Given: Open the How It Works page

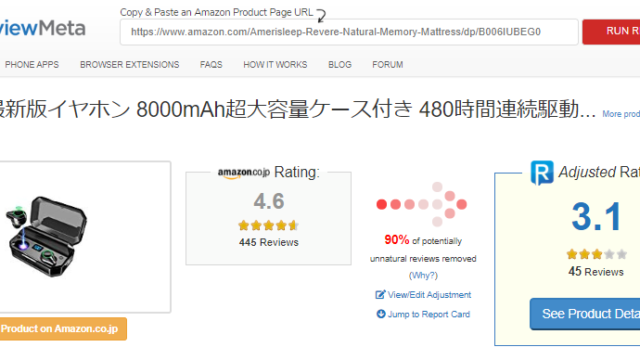Looking at the screenshot, I should (x=275, y=64).
